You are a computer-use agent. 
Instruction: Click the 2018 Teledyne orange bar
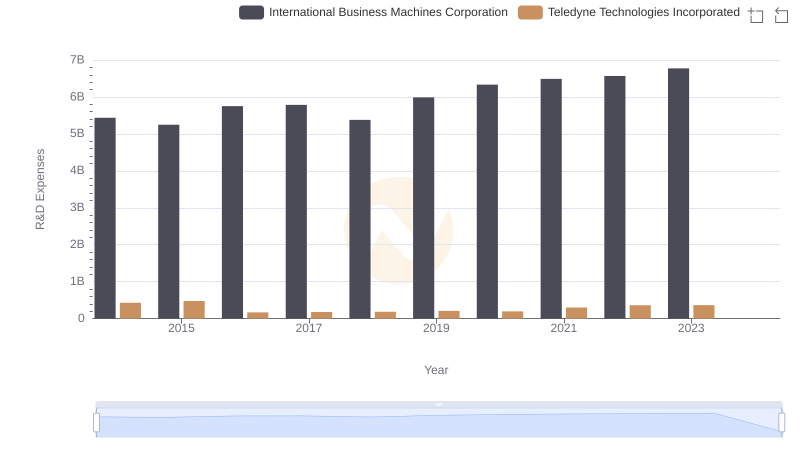(386, 316)
